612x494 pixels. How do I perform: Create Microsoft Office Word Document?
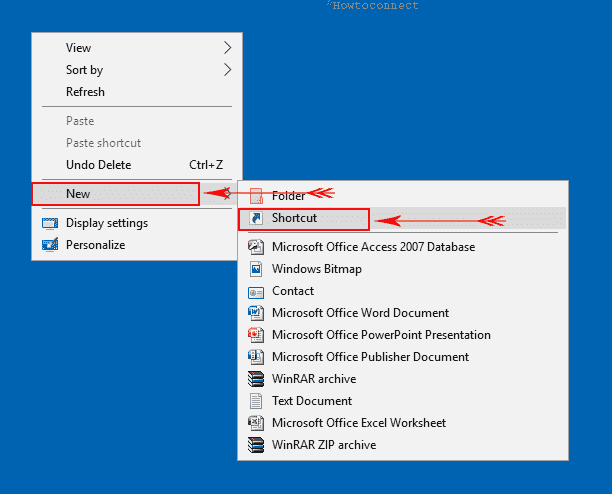(403, 313)
